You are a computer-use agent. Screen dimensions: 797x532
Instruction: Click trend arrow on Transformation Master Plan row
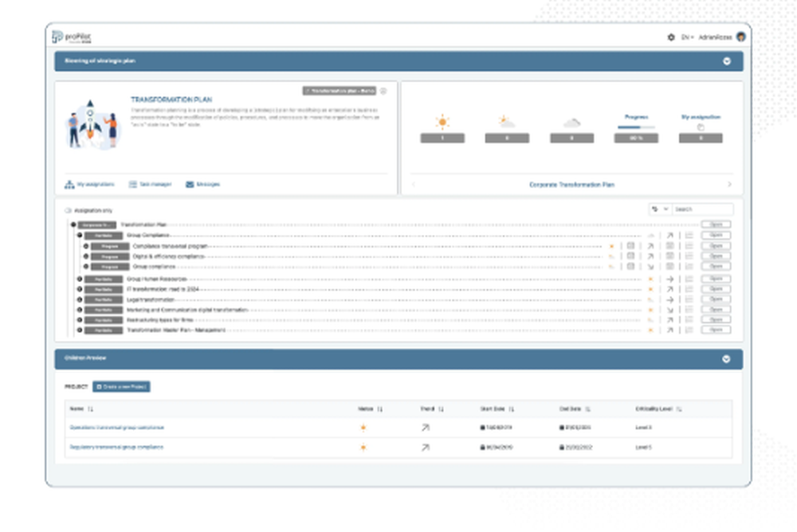click(x=670, y=331)
